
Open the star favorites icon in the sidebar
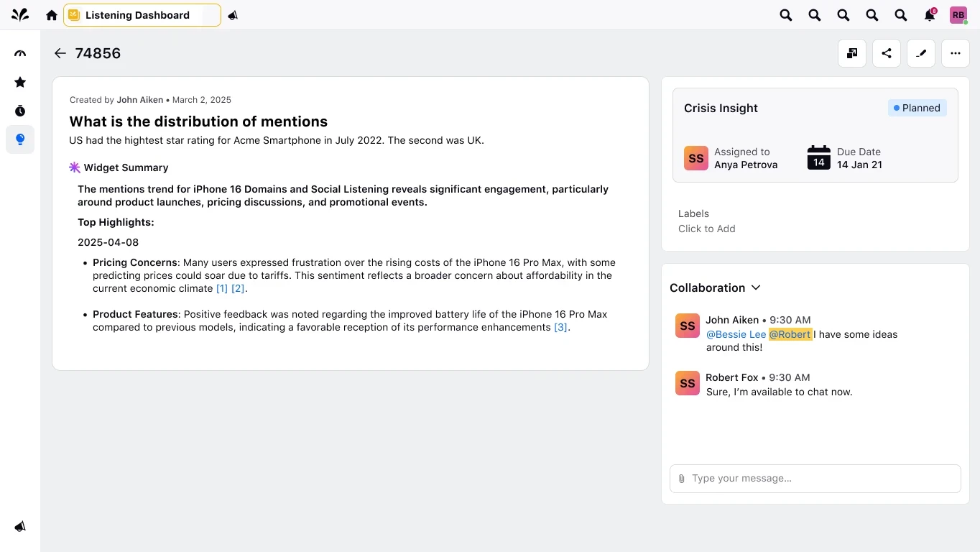point(20,82)
